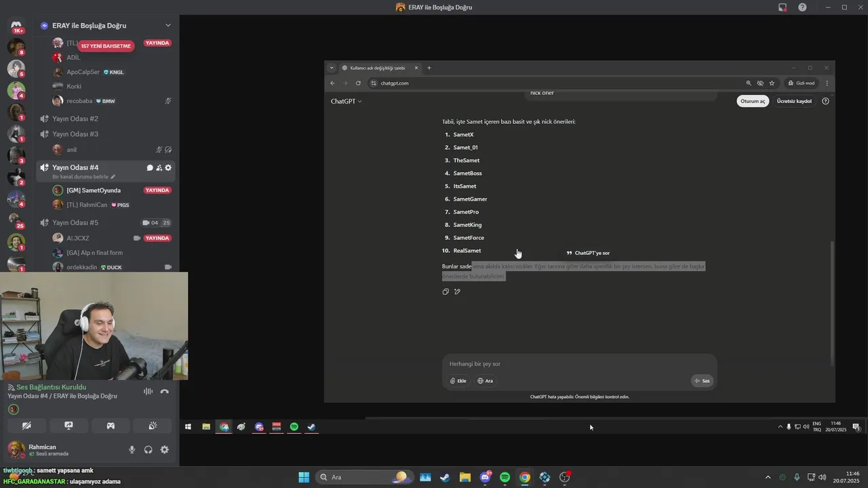Click the Ücretsiz kaydol button

point(794,101)
